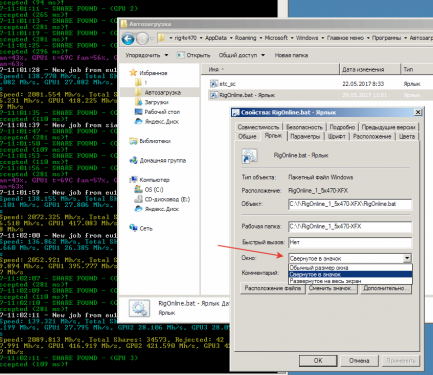Open Домашняя группа in sidebar

click(x=162, y=160)
